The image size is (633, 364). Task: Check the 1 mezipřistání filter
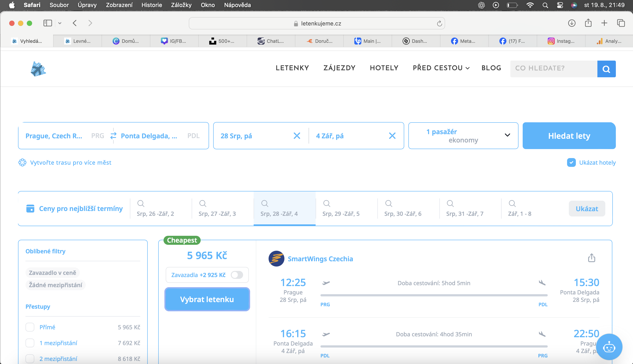click(x=30, y=343)
